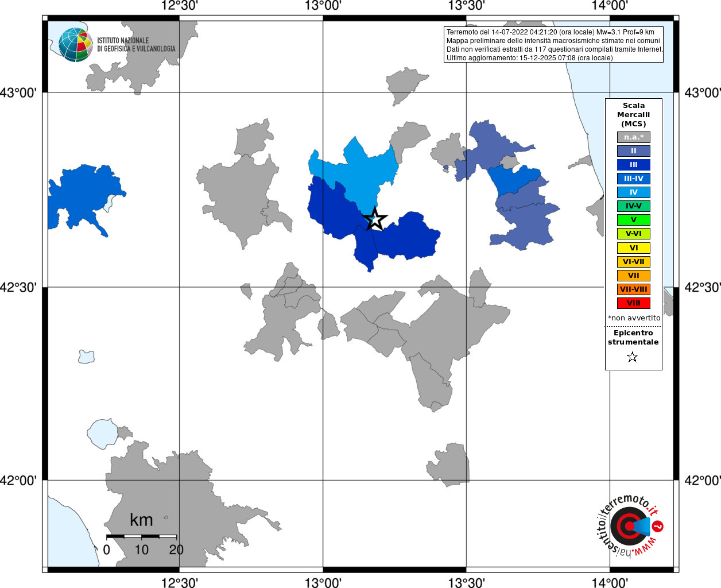
Task: Select the VI yellow legend swatch
Action: [x=634, y=248]
